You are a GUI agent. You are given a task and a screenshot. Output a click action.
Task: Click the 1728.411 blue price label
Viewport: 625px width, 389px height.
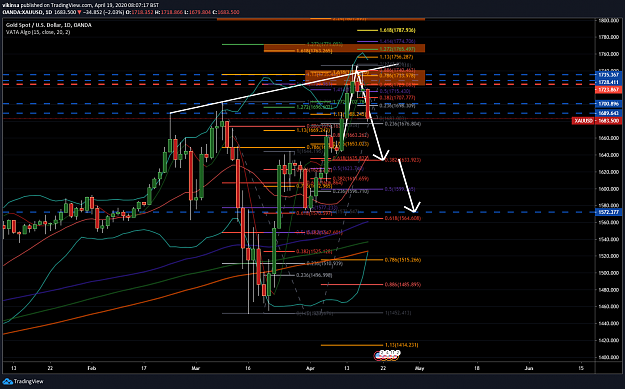608,82
